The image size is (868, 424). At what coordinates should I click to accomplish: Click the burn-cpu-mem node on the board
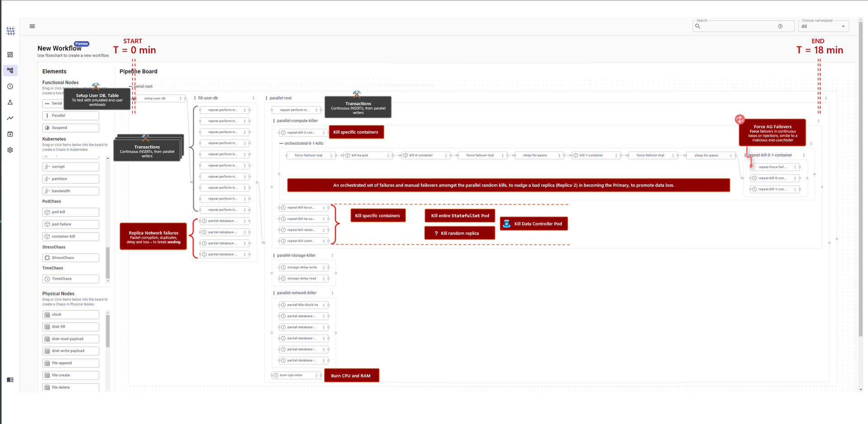296,375
